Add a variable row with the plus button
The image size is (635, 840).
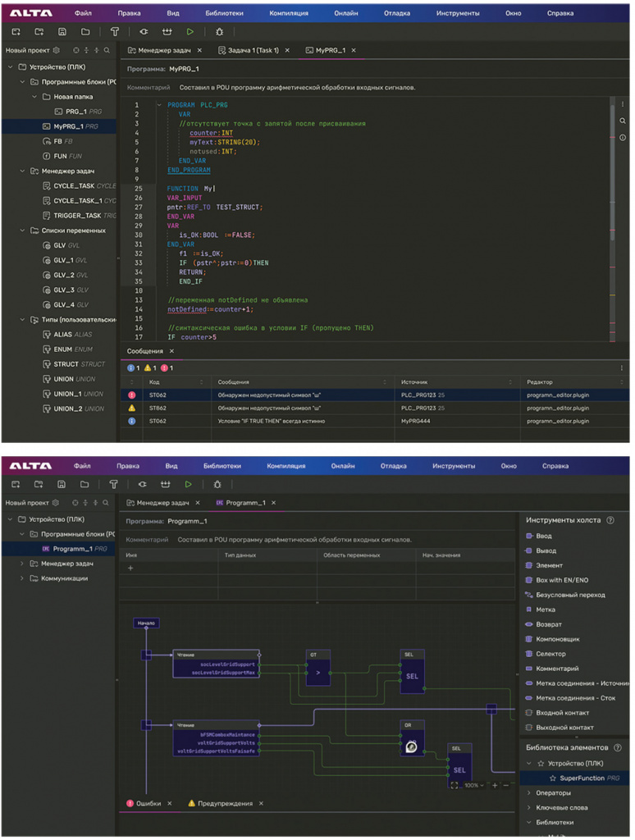tap(130, 568)
